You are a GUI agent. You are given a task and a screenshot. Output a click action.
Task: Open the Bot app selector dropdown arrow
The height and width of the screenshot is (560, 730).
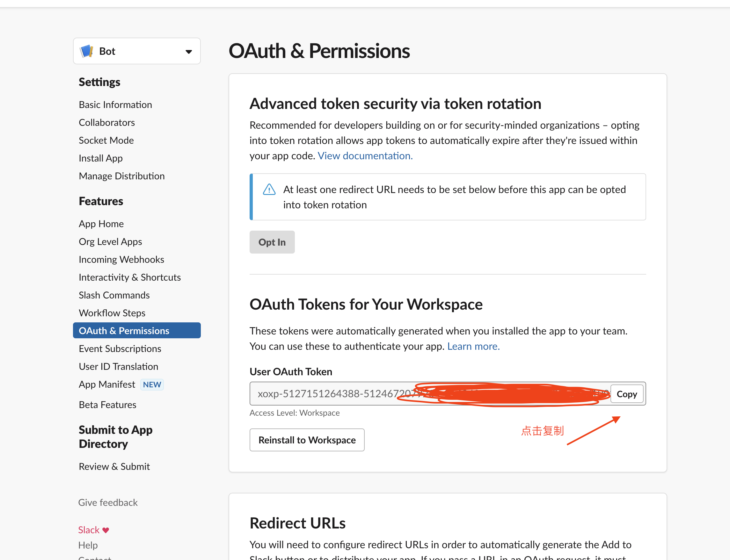coord(188,52)
